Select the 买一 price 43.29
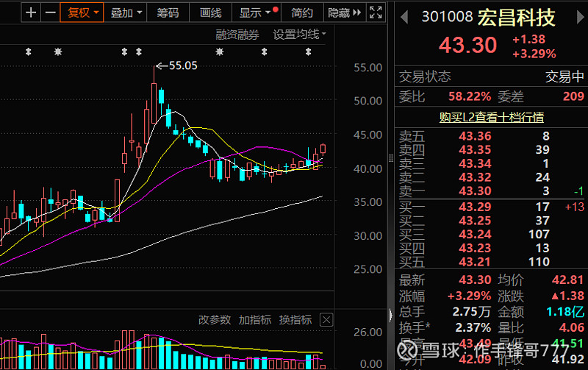Screen dimensions: 588x370 (475, 207)
